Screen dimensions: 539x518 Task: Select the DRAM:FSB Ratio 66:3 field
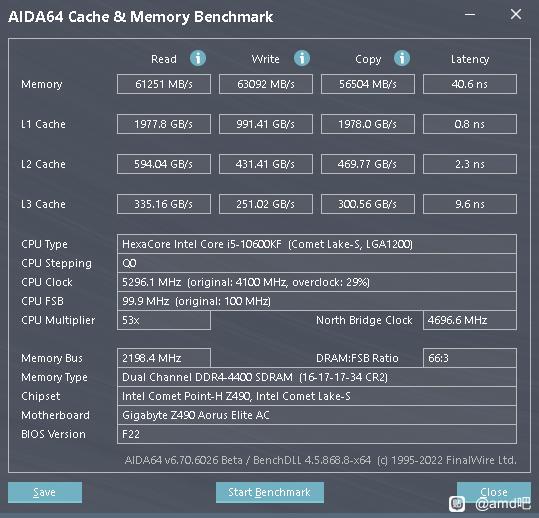pos(470,358)
